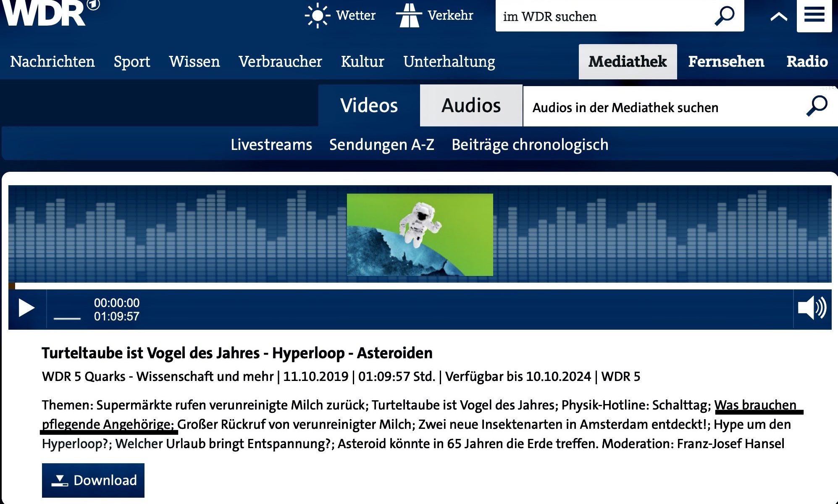This screenshot has height=504, width=838.
Task: Open the Verbraucher section
Action: point(280,61)
